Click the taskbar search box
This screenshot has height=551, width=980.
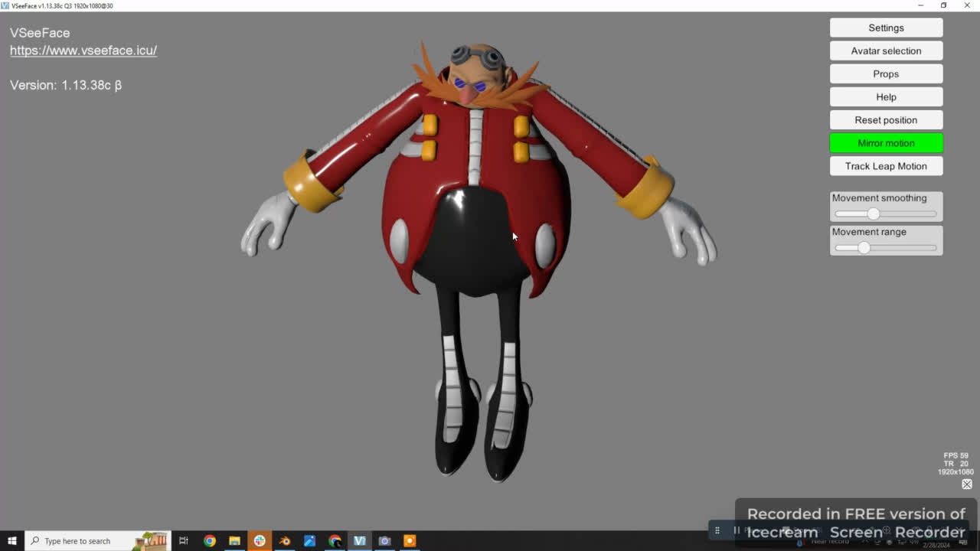[98, 541]
